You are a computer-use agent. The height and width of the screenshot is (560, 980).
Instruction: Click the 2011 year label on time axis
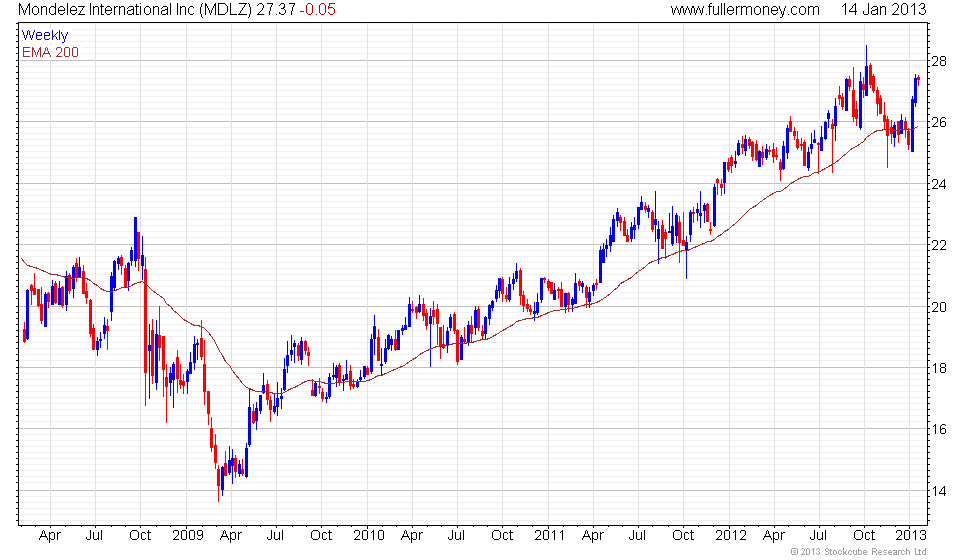click(x=549, y=536)
